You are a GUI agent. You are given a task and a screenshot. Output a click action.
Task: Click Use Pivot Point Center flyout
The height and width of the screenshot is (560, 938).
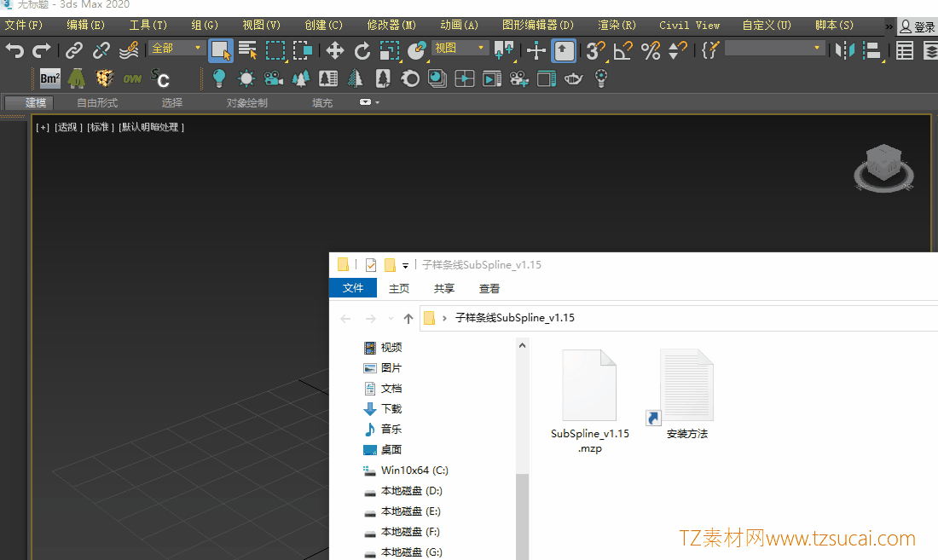(504, 50)
